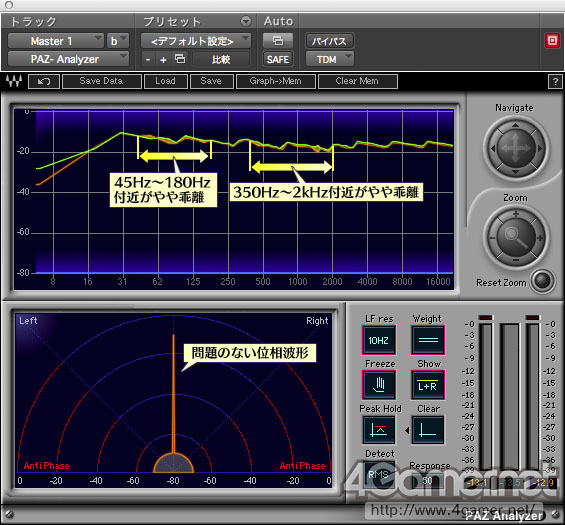Click the Clear peak hold icon
Screen dimensions: 565x525
click(428, 430)
